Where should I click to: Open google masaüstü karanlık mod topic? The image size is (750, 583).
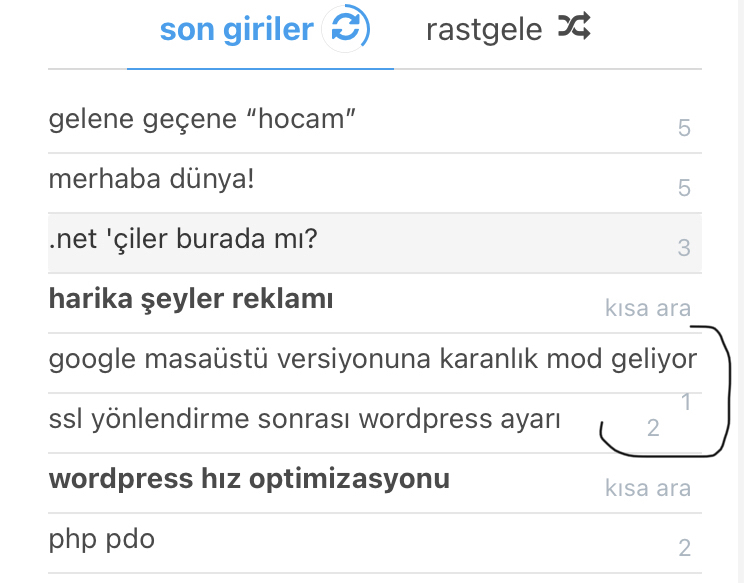coord(373,360)
